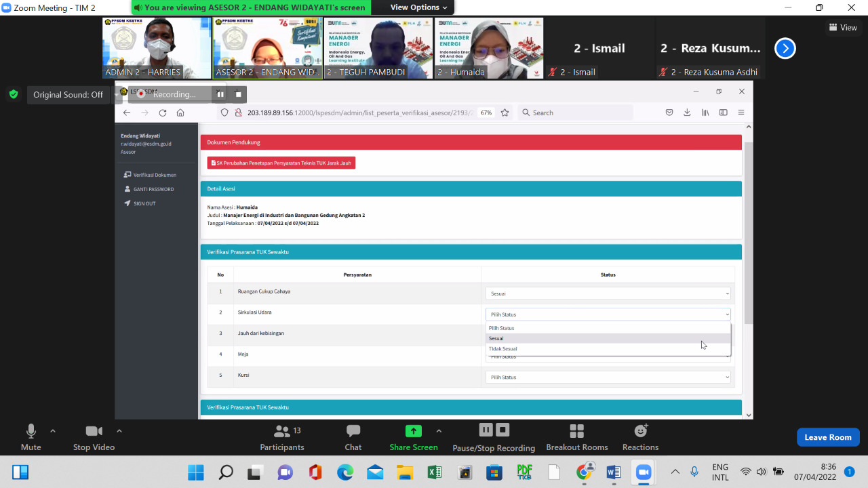Go to browser home page
868x488 pixels.
180,113
